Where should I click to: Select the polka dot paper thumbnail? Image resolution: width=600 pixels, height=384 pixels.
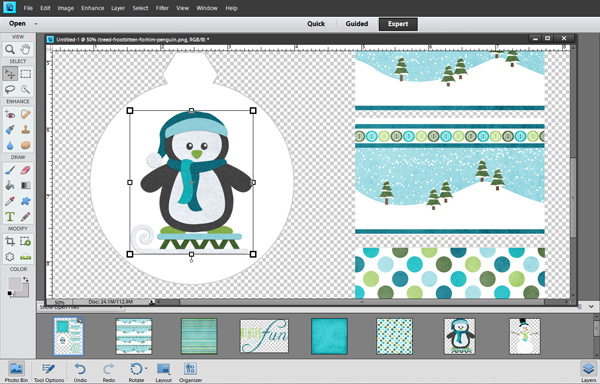395,337
